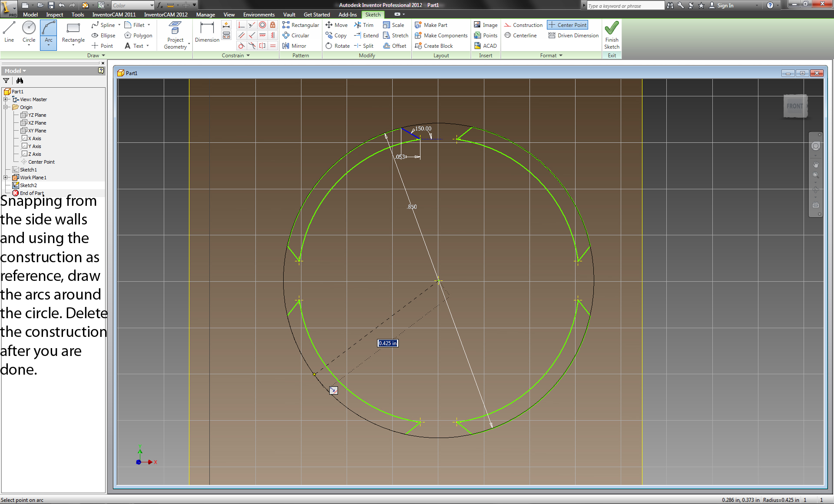Open Arc tool dropdown arrow
The image size is (834, 504).
click(x=48, y=46)
